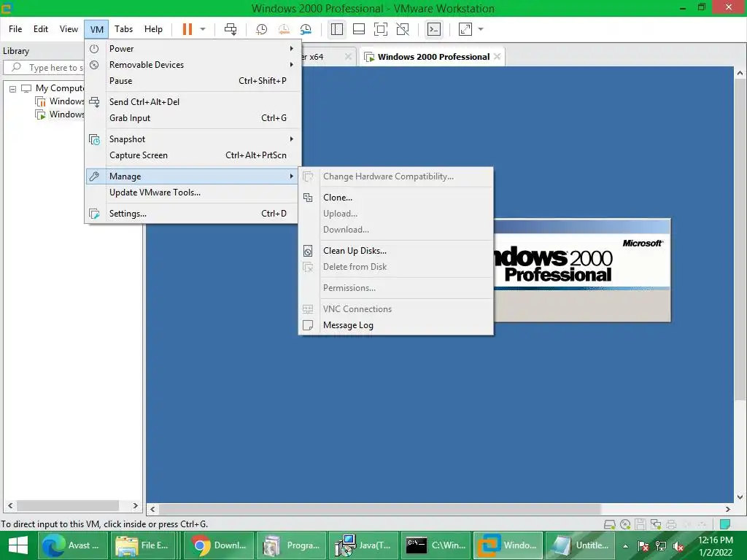
Task: Choose Capture Screen menu item
Action: point(193,155)
